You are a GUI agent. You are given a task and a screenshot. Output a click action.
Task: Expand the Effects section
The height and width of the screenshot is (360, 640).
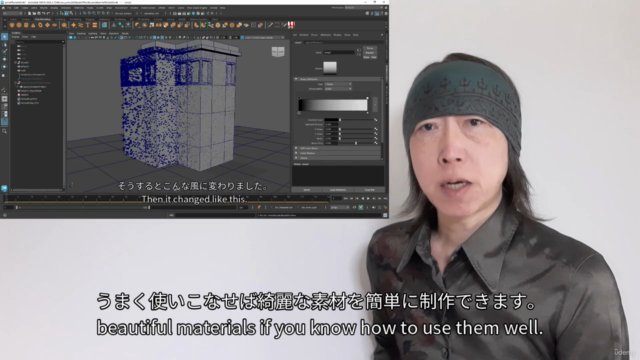point(296,158)
